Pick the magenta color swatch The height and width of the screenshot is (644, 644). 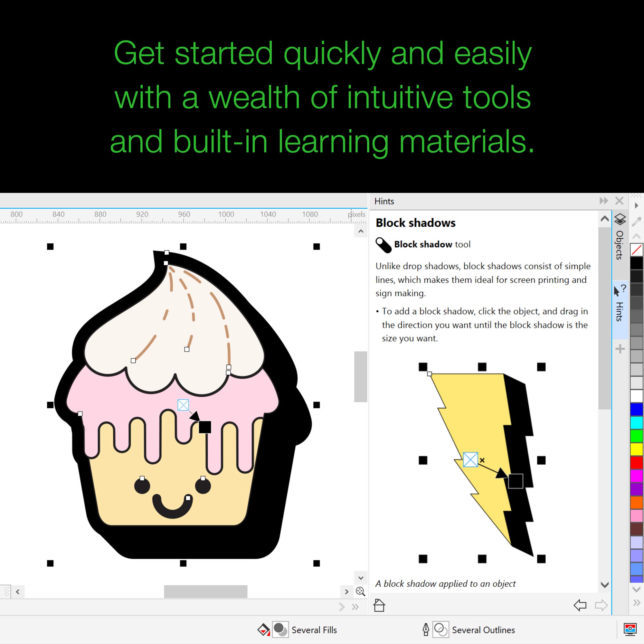637,476
